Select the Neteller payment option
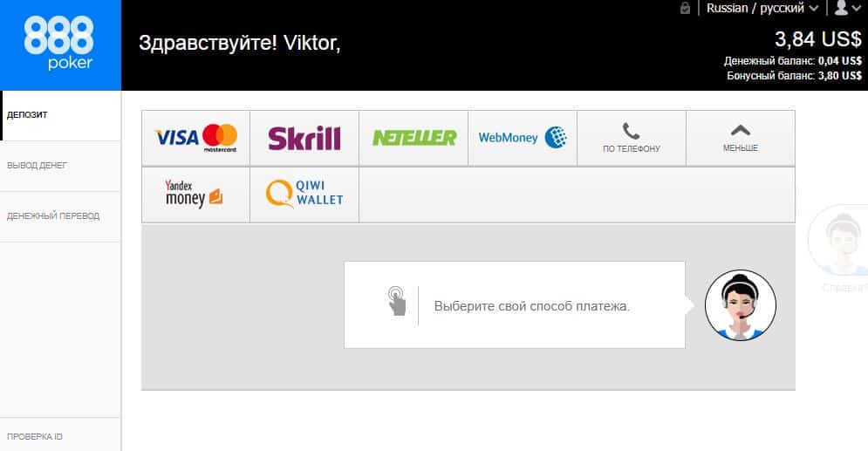Image resolution: width=868 pixels, height=451 pixels. point(413,138)
